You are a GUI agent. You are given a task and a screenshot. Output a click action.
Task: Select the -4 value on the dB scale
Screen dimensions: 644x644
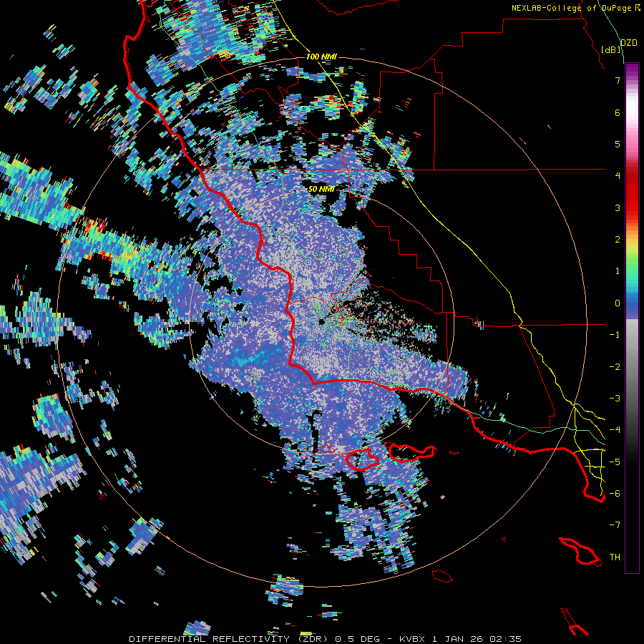[x=615, y=430]
